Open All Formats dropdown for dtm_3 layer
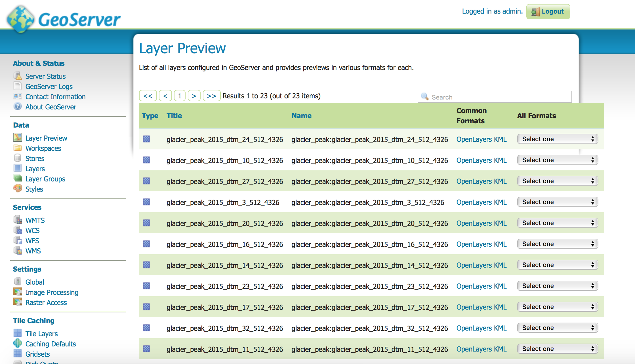 (558, 202)
